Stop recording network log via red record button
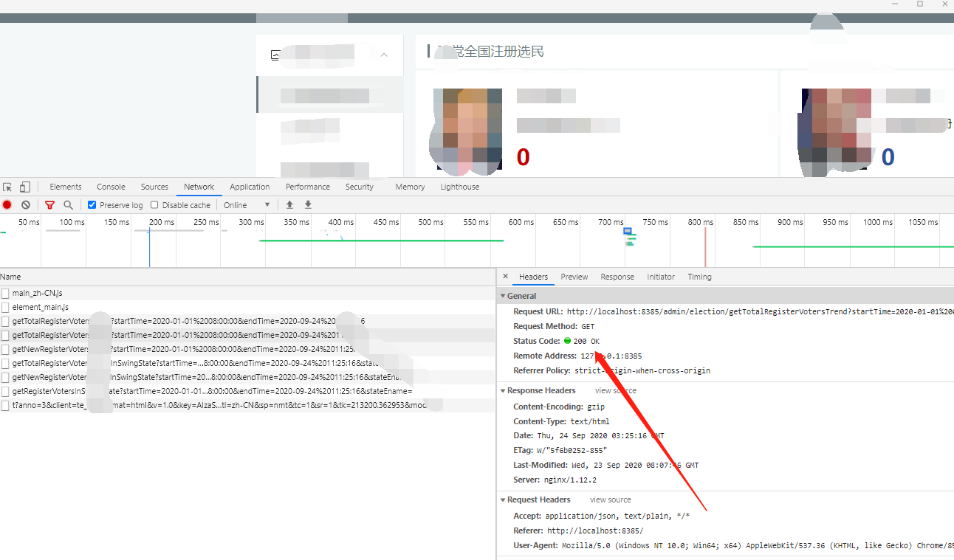954x560 pixels. click(x=7, y=204)
